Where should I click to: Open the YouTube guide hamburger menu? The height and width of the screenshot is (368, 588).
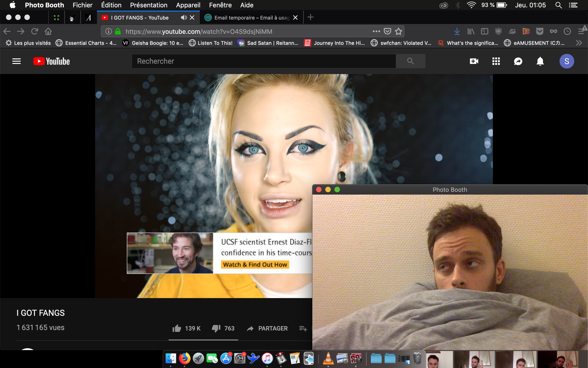click(x=16, y=61)
